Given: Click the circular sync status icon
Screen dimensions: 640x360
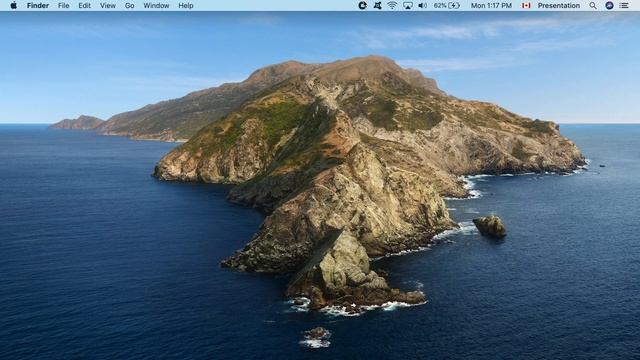Looking at the screenshot, I should pos(362,5).
